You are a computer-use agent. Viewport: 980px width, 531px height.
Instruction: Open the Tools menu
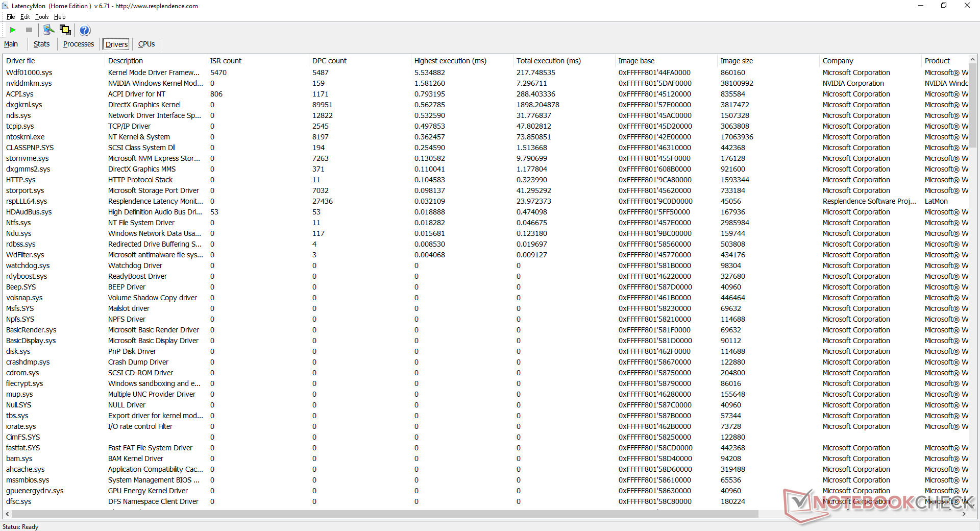(42, 17)
